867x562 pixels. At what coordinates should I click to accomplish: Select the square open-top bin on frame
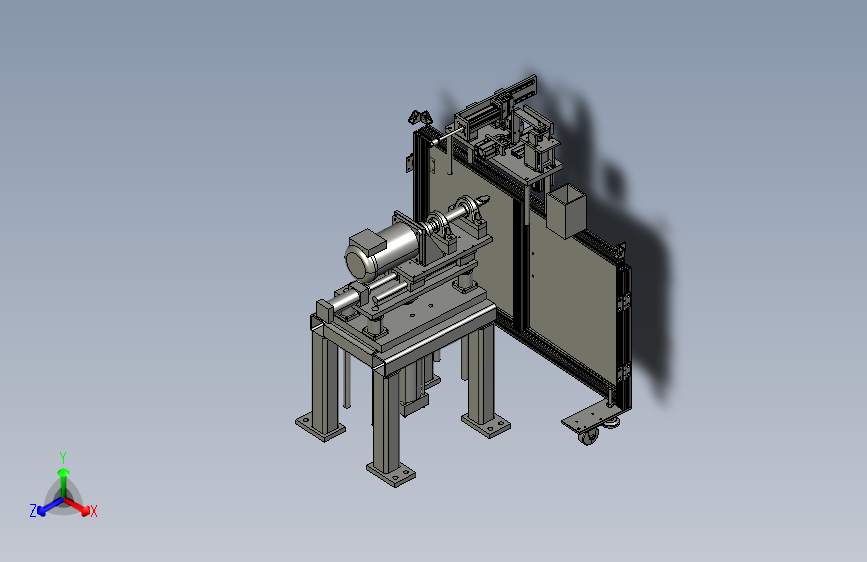click(x=566, y=211)
